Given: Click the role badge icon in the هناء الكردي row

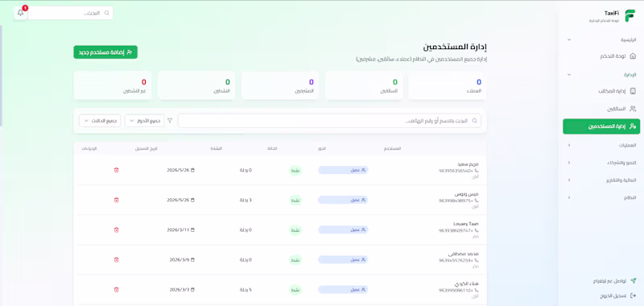Looking at the screenshot, I should click(x=363, y=290).
